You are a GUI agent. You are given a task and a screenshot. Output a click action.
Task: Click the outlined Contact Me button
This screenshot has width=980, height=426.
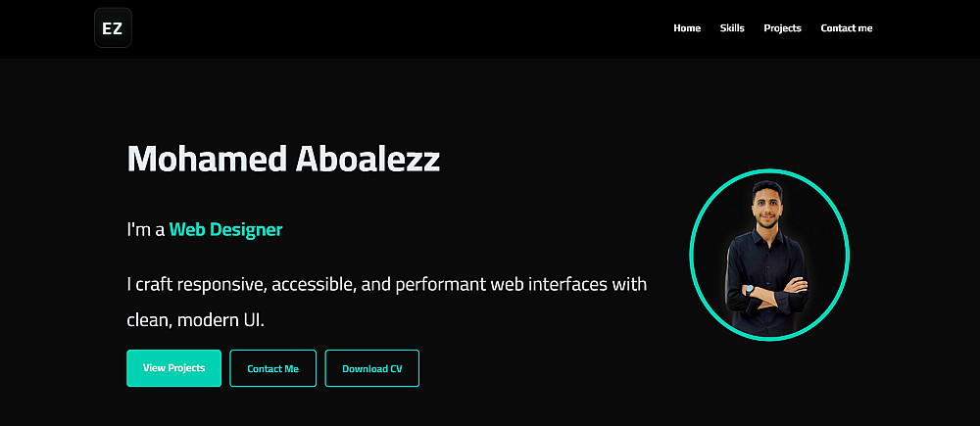272,368
